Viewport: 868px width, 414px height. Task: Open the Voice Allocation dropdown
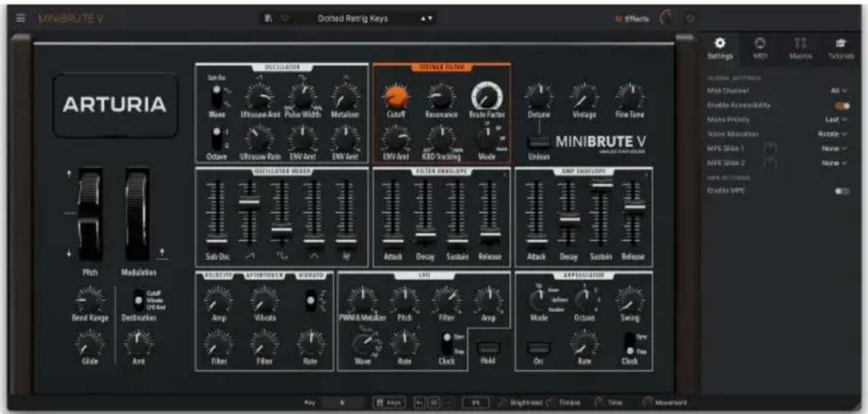coord(834,134)
